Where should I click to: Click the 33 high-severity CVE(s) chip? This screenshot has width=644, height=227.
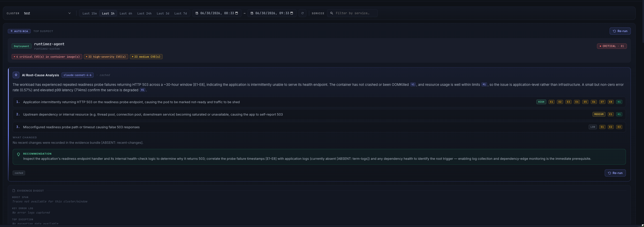coord(106,57)
